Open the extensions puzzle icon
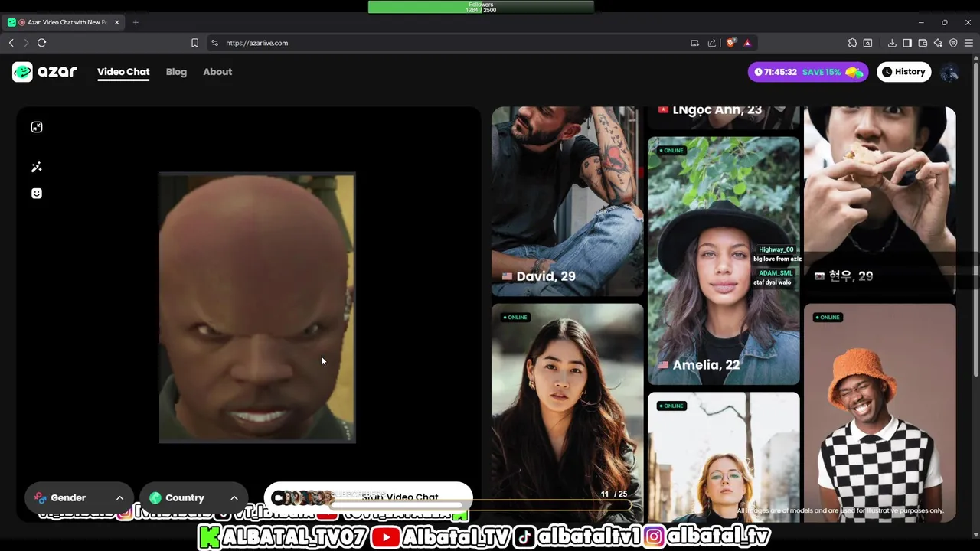The height and width of the screenshot is (551, 980). point(852,43)
